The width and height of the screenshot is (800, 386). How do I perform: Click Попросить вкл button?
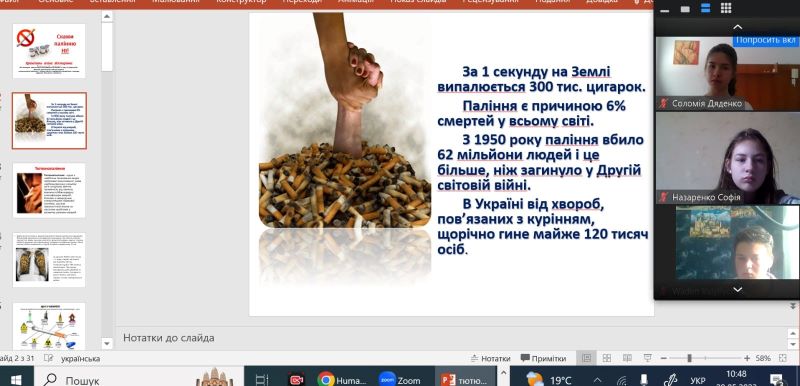[x=766, y=40]
